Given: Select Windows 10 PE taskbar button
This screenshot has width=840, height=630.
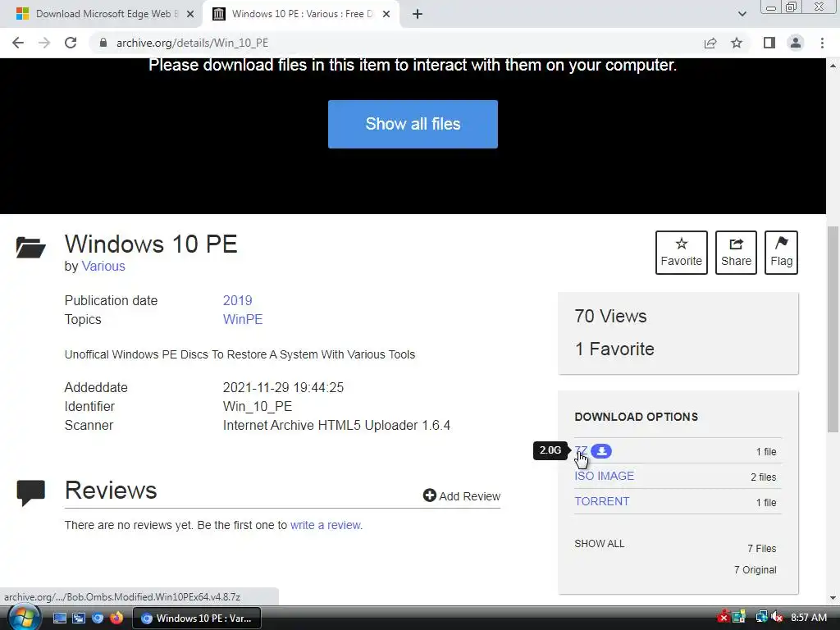Looking at the screenshot, I should point(196,618).
